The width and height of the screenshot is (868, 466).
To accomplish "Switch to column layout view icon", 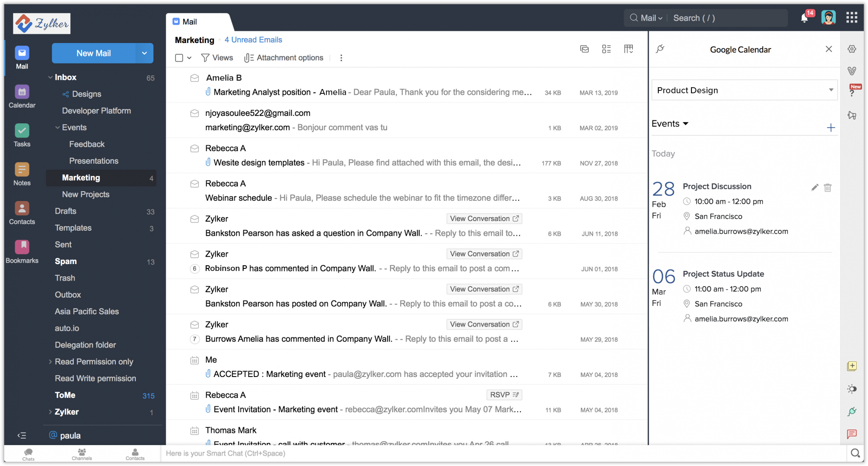I will (628, 49).
